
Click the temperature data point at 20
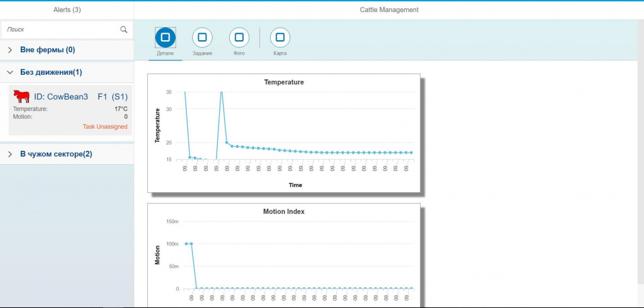(x=227, y=143)
